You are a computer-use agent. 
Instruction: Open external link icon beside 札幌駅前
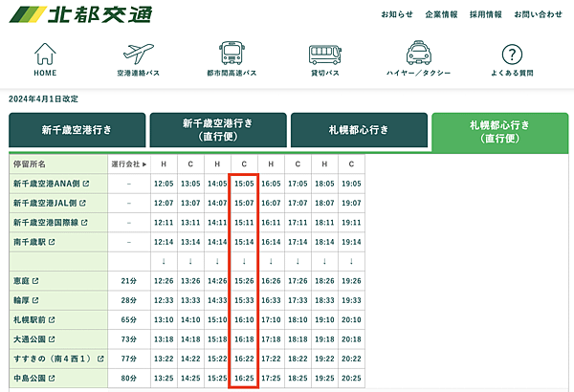(x=52, y=320)
